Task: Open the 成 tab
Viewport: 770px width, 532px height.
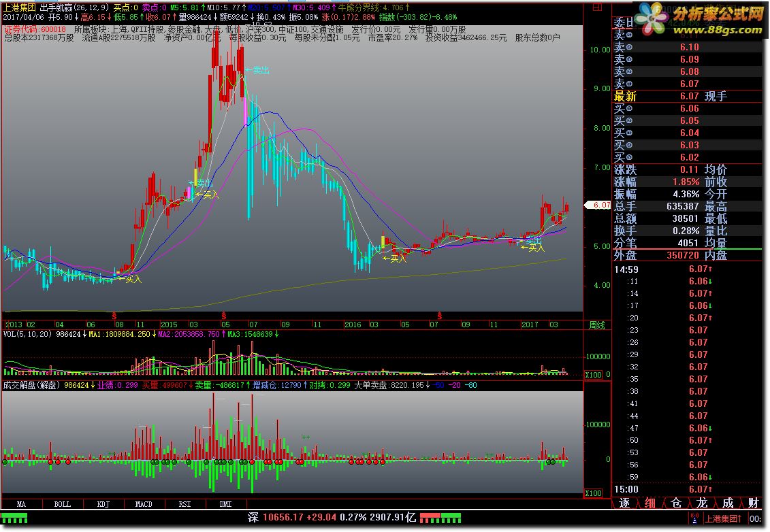Action: pos(728,503)
